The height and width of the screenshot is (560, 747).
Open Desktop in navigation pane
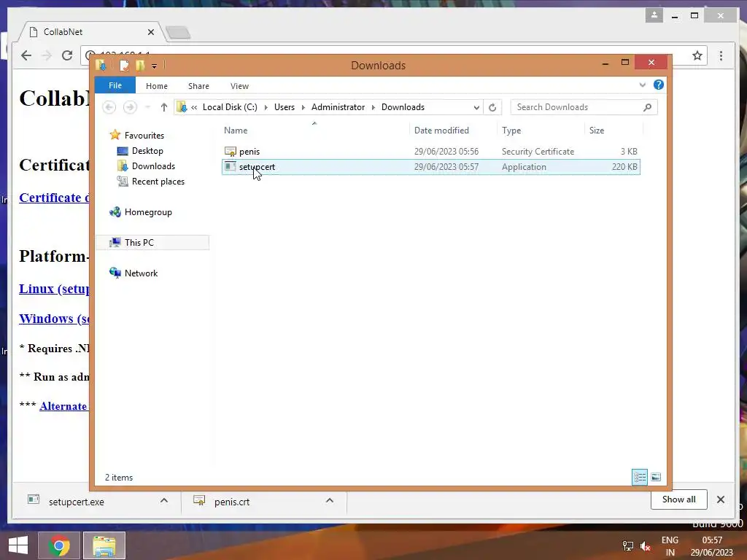[x=147, y=151]
